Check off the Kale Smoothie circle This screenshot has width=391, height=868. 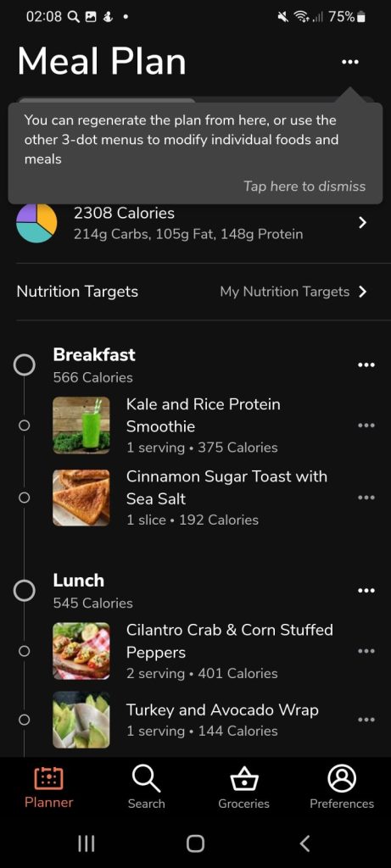[23, 426]
